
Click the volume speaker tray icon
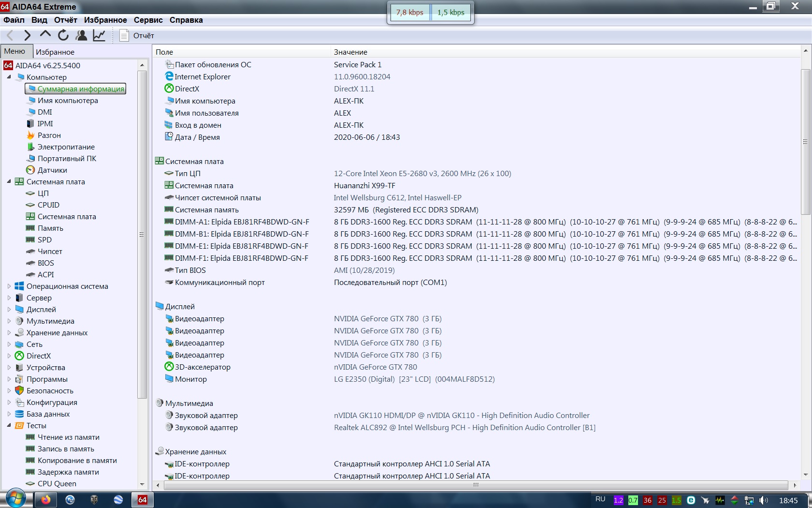[764, 500]
